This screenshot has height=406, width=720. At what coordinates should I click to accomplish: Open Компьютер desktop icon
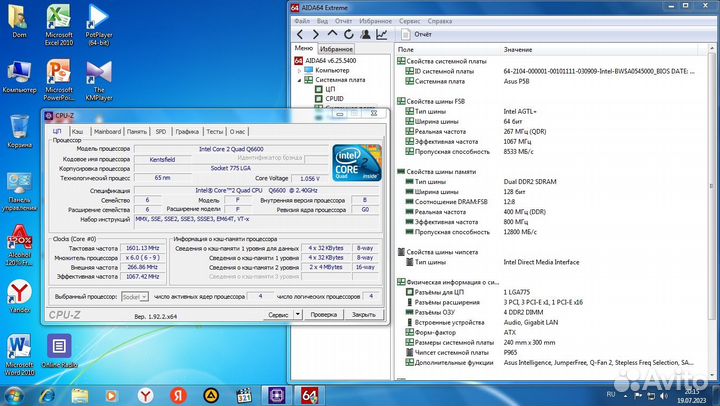(19, 77)
